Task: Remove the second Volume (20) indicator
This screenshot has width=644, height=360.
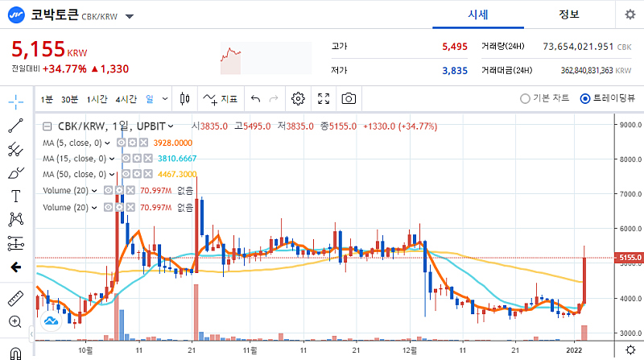Action: point(130,207)
